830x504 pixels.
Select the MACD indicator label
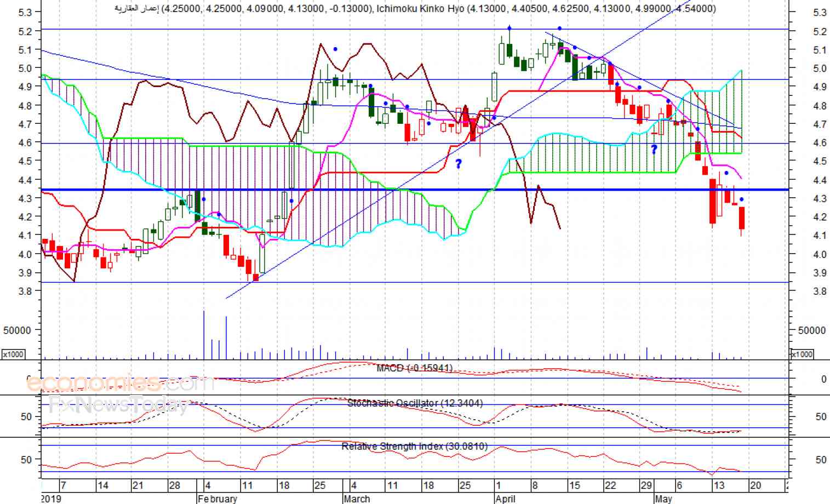[415, 368]
